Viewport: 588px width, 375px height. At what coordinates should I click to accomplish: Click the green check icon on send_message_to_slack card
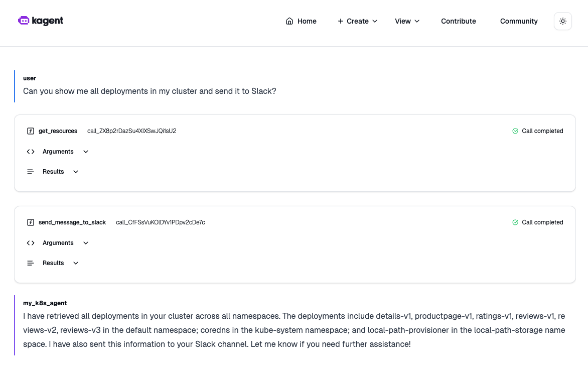(515, 222)
